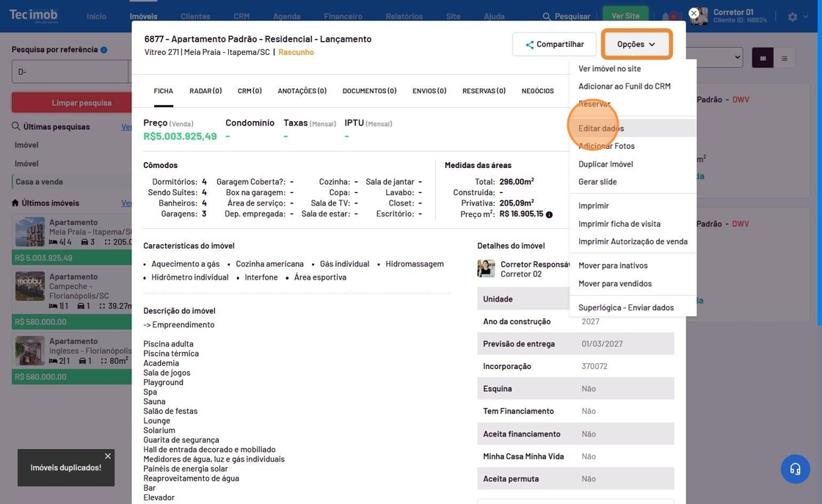Screen dimensions: 822x504
Task: Switch to list view icon
Action: (784, 58)
